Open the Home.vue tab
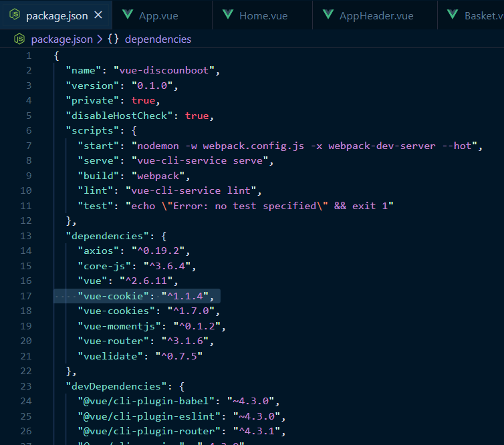504x445 pixels. [262, 15]
